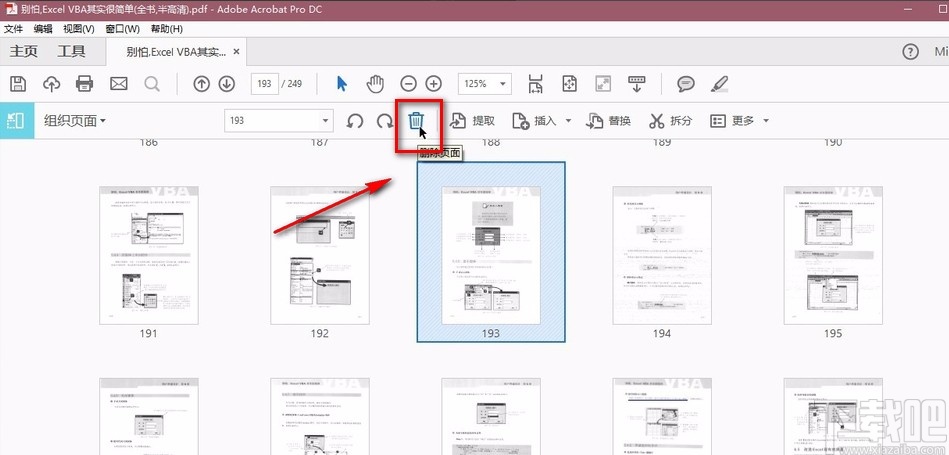This screenshot has width=949, height=455.
Task: Open the find text magnifier icon
Action: (x=152, y=83)
